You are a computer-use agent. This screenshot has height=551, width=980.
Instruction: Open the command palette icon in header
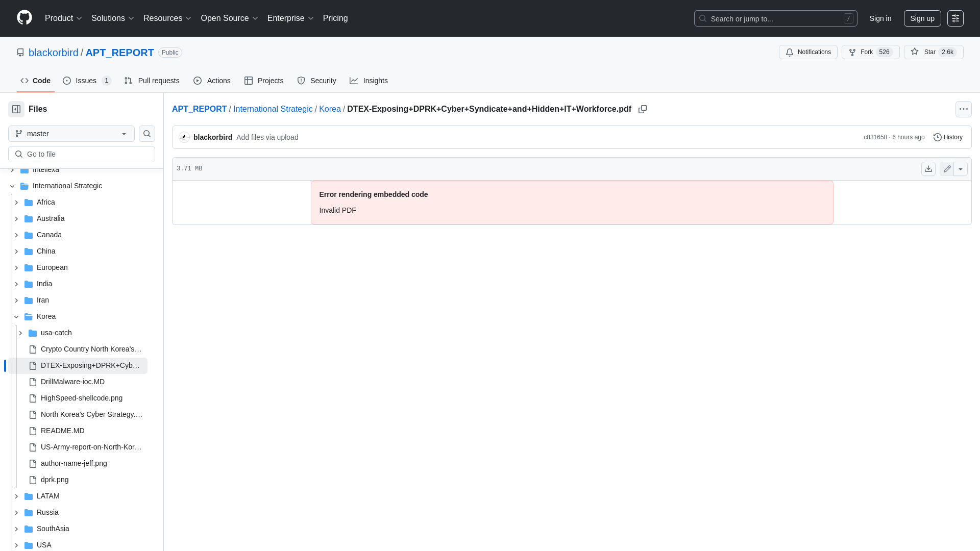955,18
